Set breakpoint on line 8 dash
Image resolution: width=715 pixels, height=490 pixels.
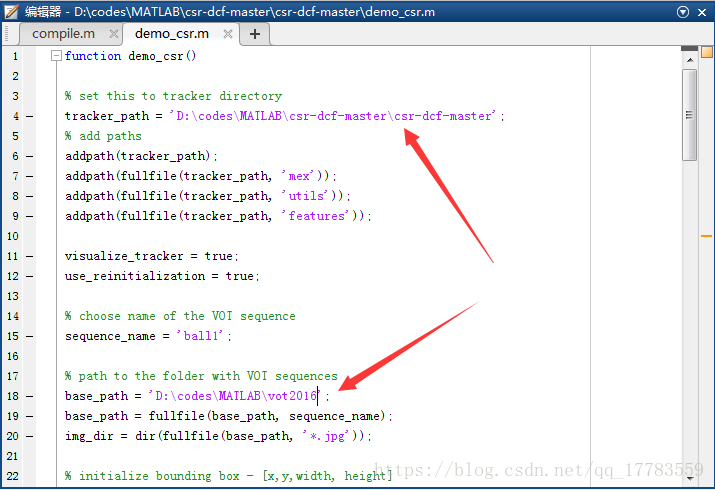coord(29,196)
